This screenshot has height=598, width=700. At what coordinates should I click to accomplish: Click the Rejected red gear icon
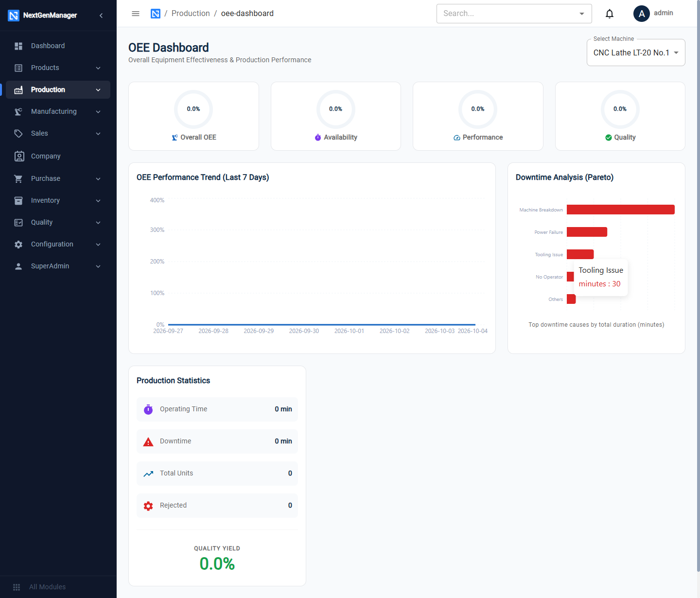148,506
